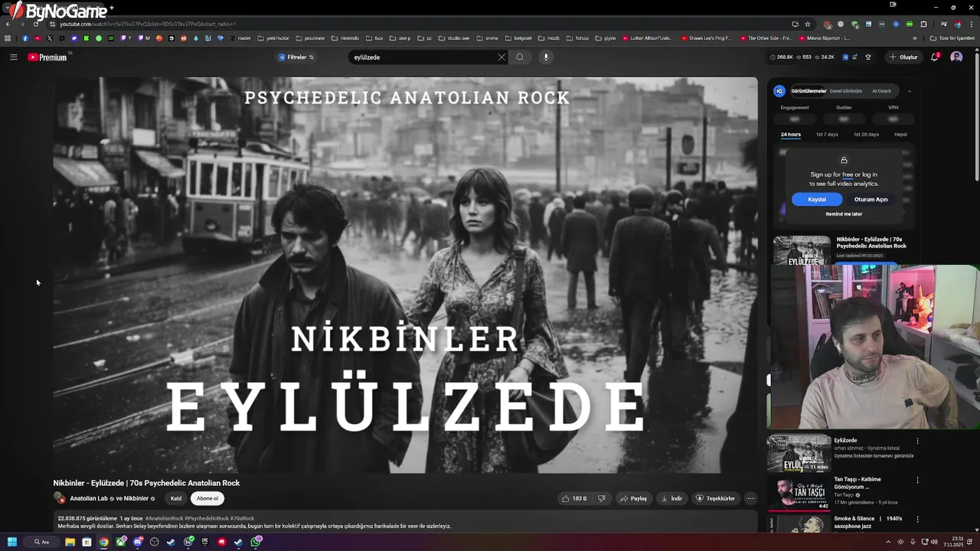
Task: Go to YouTube Premium home logo
Action: pos(47,57)
